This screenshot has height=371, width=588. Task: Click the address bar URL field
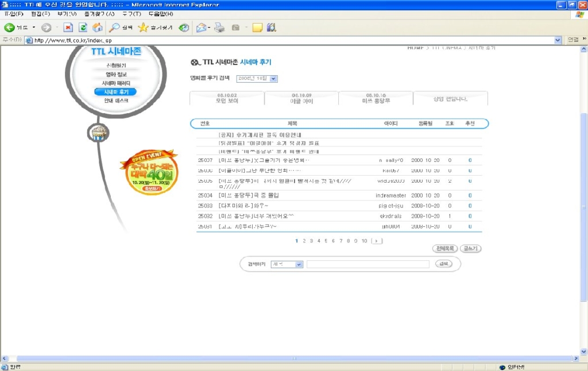click(x=293, y=40)
